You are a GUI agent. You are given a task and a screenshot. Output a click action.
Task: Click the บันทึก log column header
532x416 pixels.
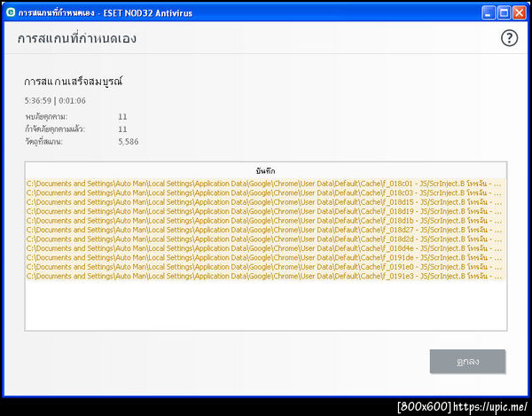265,170
